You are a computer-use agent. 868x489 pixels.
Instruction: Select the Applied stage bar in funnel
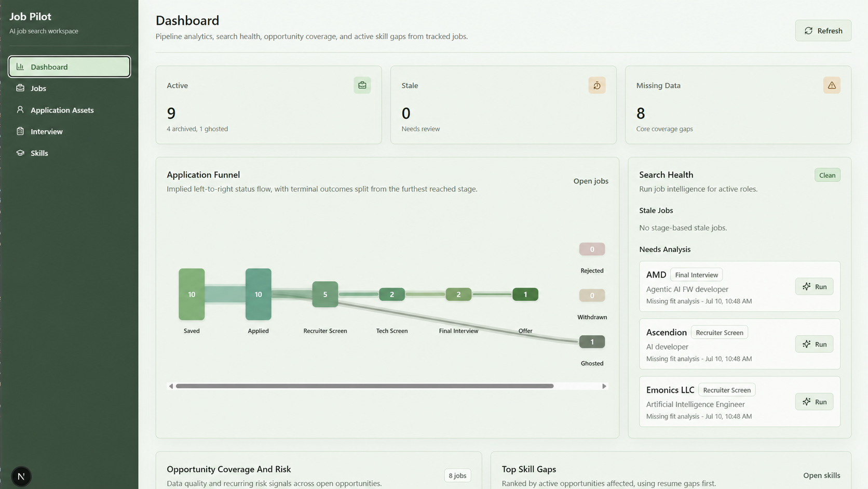[258, 294]
